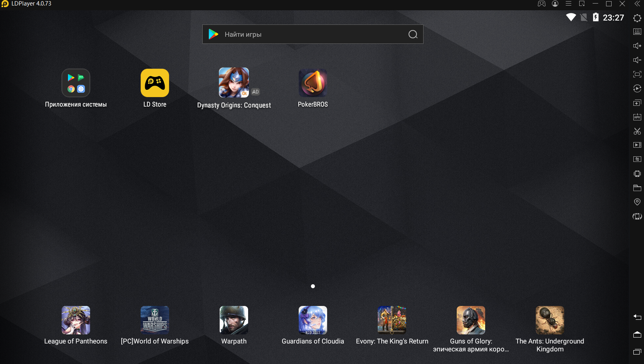Click the title bar arrow-in-square window icon
644x364 pixels.
tap(582, 4)
